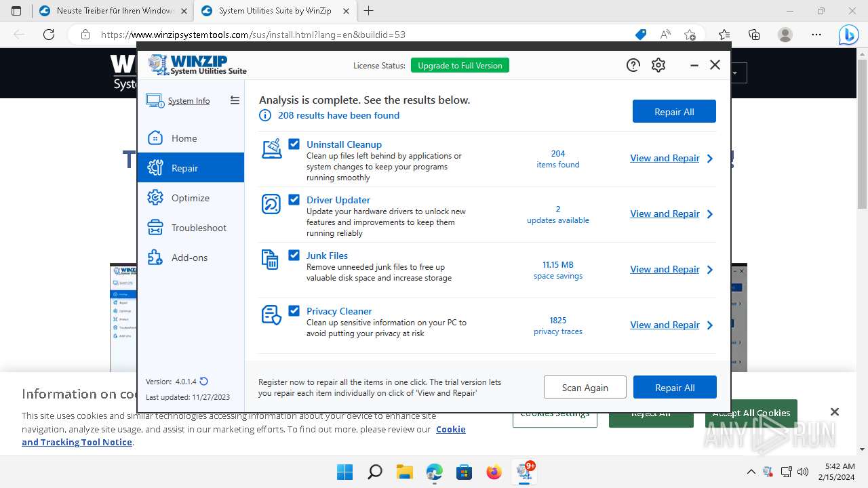868x488 pixels.
Task: Open View and Repair for Privacy Cleaner
Action: (665, 325)
